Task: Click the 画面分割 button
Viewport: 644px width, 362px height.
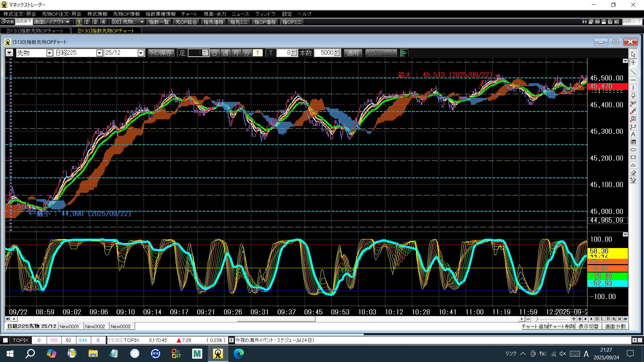Action: pos(615,326)
